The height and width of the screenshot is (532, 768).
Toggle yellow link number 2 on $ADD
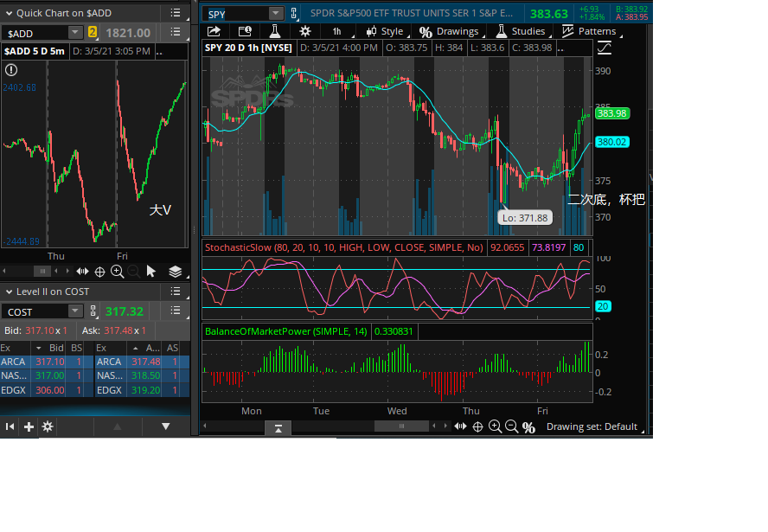coord(93,33)
